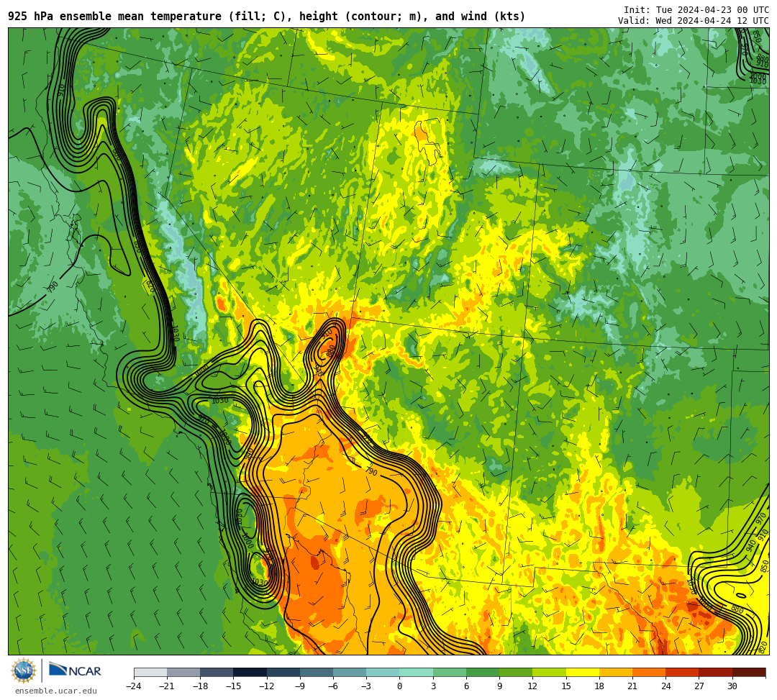Pick the amber 18 to 21 swatch
777x700 pixels.
pyautogui.click(x=615, y=672)
